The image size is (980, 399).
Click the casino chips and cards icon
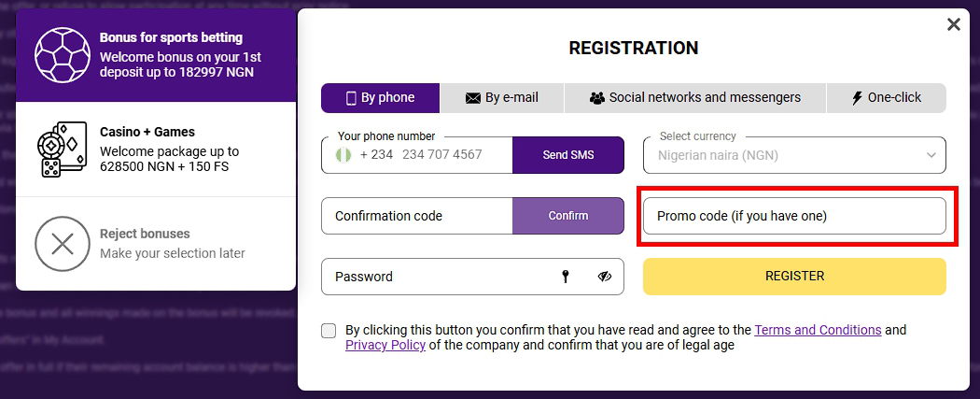(x=63, y=149)
